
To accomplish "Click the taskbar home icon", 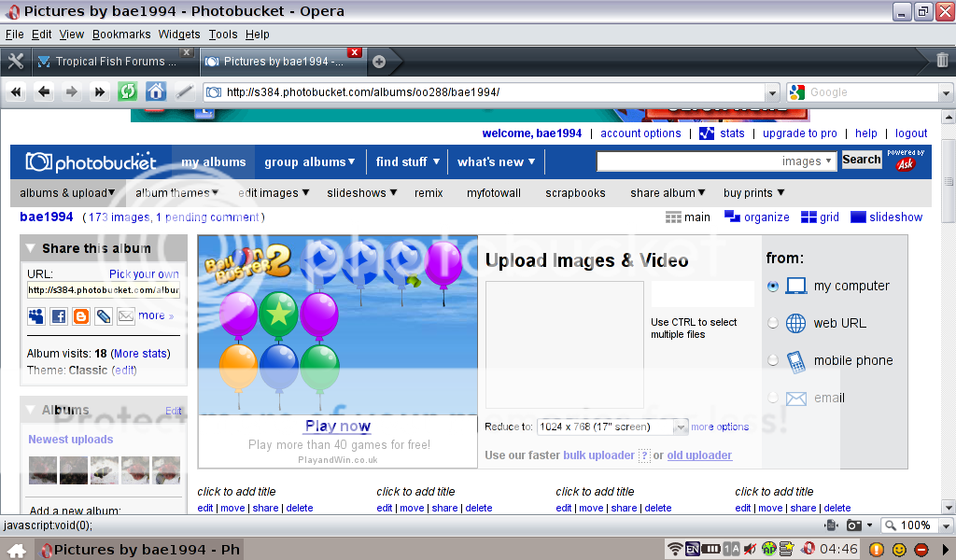I will pos(17,551).
